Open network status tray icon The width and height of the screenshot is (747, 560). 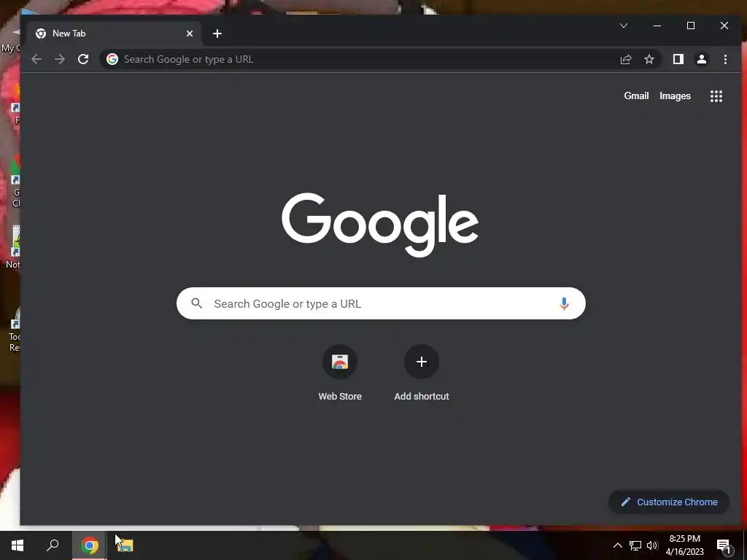click(x=635, y=545)
